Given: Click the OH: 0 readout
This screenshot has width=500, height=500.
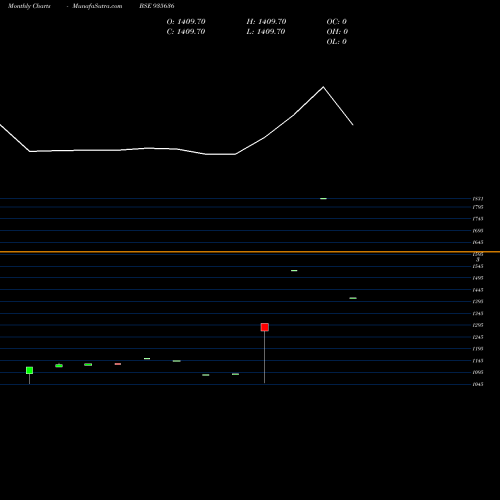Looking at the screenshot, I should coord(337,32).
